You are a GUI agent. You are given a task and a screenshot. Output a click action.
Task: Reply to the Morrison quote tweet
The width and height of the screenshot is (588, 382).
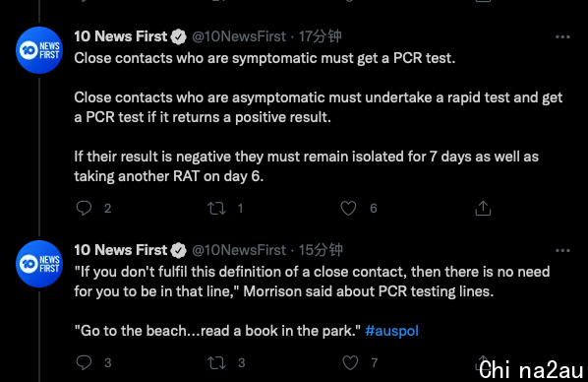(x=84, y=362)
